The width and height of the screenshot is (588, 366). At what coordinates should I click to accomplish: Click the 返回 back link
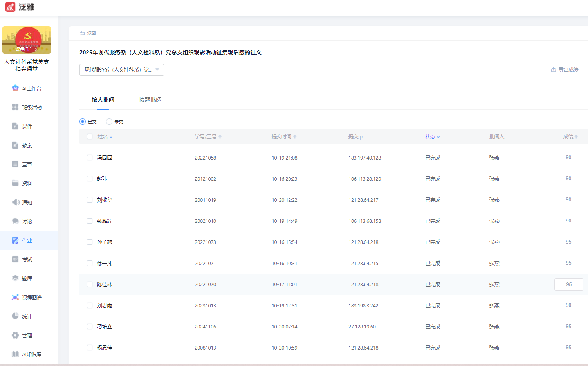88,33
